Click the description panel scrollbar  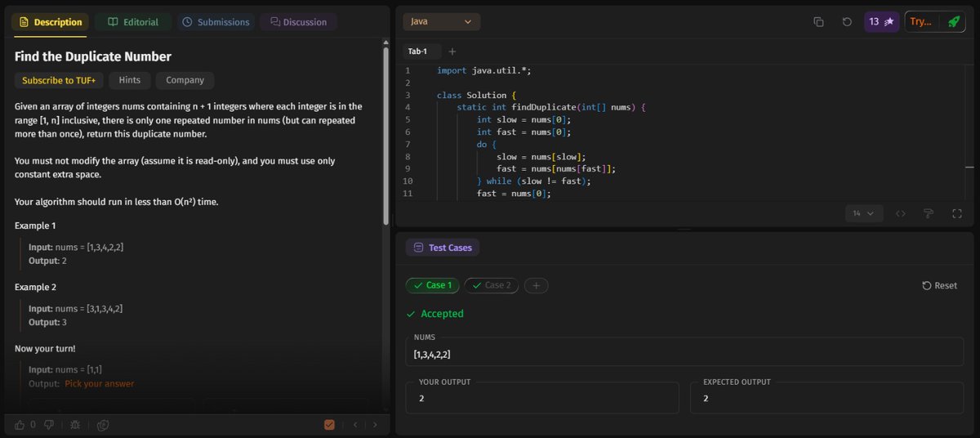coord(386,135)
